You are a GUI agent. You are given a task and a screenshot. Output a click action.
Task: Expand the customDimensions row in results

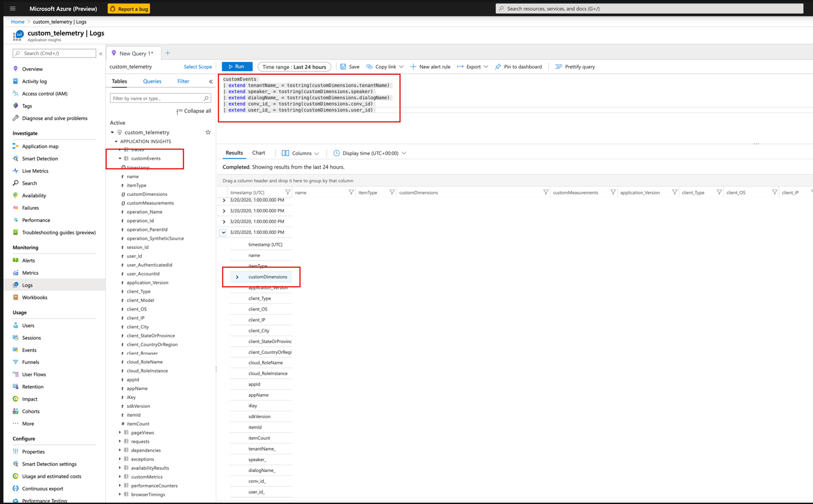[236, 277]
